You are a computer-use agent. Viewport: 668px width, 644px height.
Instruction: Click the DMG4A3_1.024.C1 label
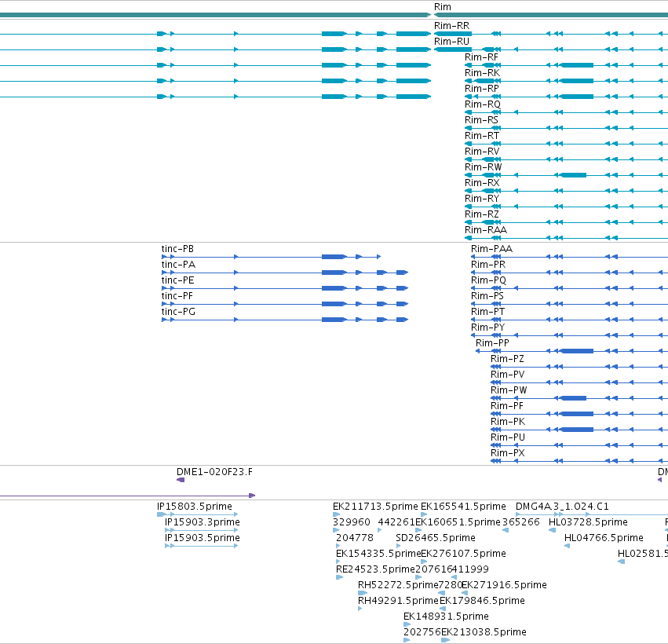click(562, 507)
